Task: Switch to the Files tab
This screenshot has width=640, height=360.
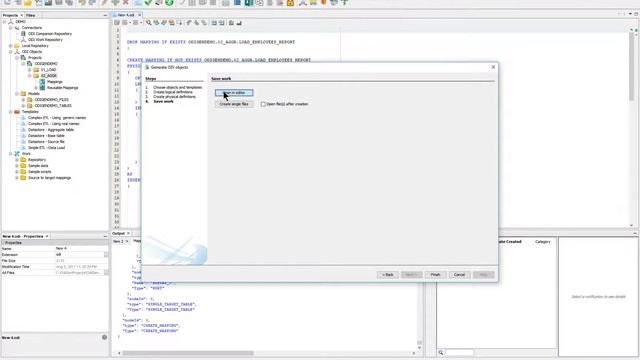Action: (x=31, y=15)
